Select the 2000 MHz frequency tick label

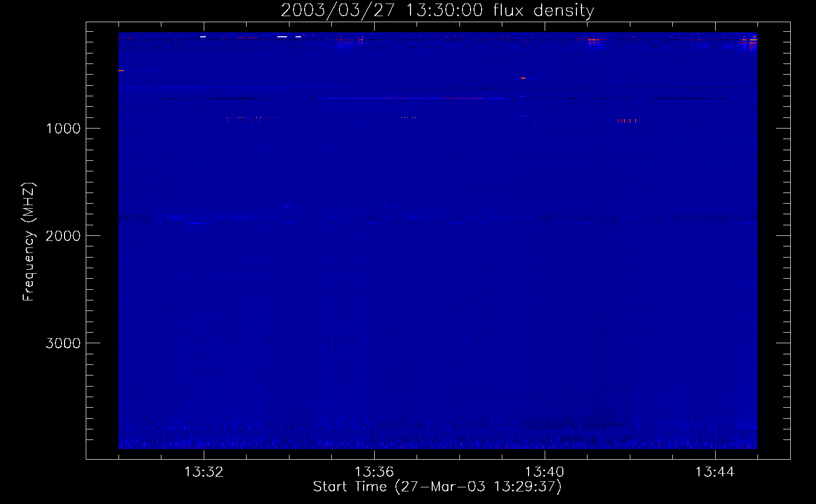(x=63, y=236)
